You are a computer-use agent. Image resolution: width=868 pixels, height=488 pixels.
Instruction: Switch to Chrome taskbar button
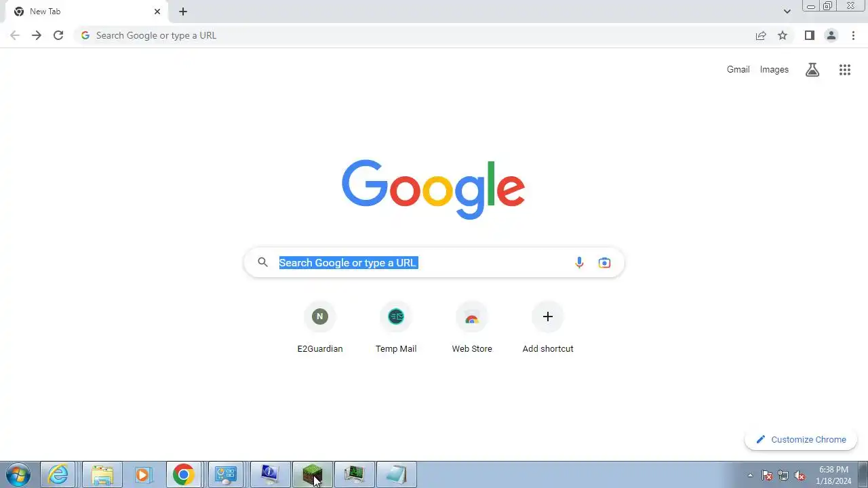click(184, 474)
